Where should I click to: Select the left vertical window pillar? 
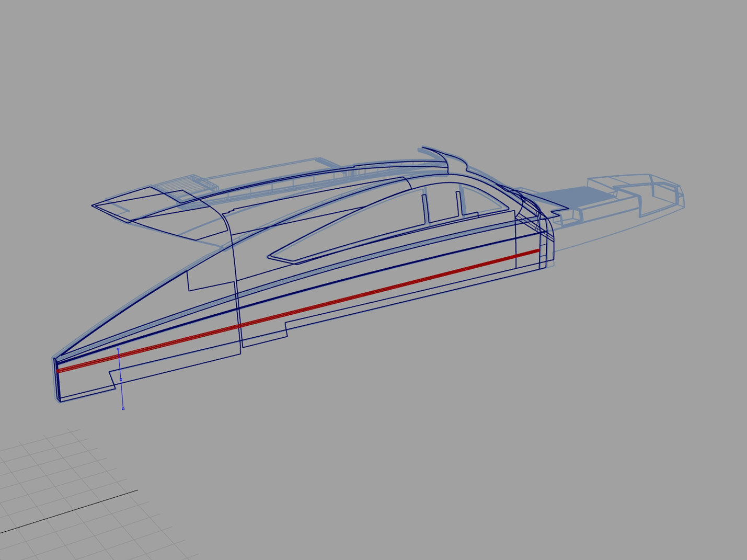click(x=425, y=208)
